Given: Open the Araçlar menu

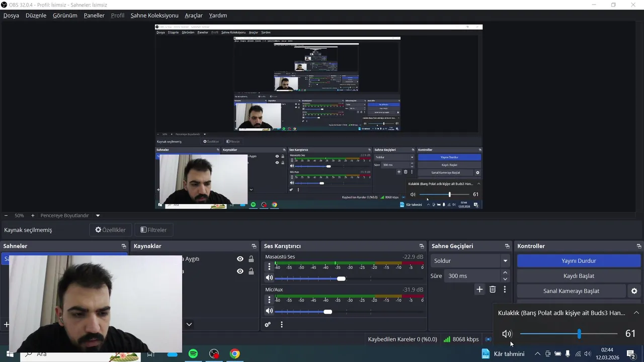Looking at the screenshot, I should (x=194, y=16).
